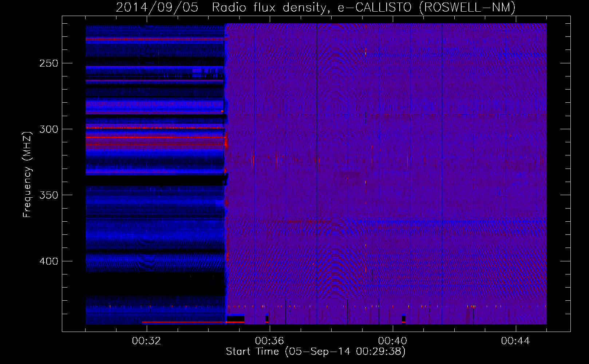This screenshot has height=364, width=589.
Task: Click the 00:40 time tick label
Action: (392, 341)
